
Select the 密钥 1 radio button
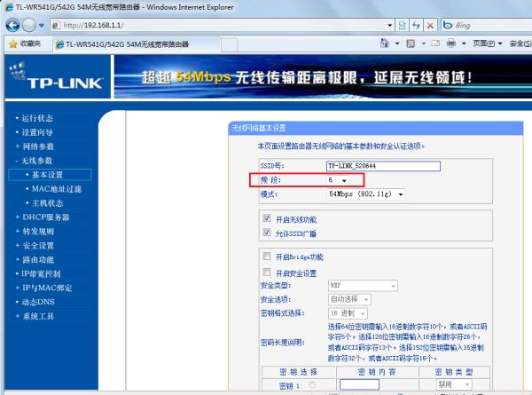coord(312,385)
